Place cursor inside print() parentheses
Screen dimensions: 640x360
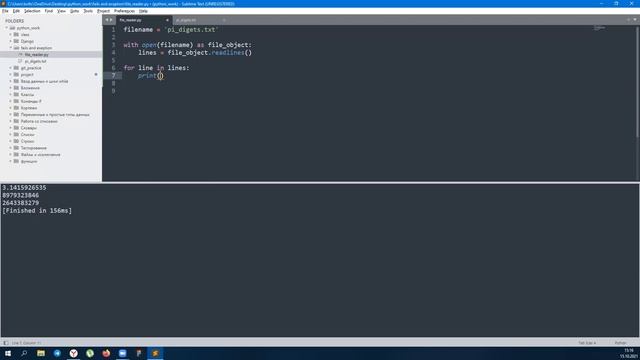(160, 76)
